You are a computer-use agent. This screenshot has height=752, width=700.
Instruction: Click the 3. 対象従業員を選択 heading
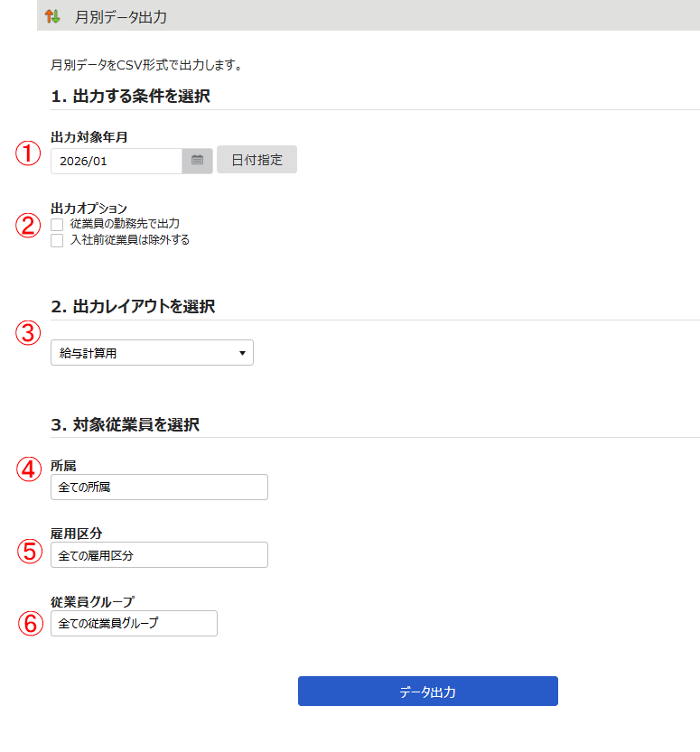126,424
